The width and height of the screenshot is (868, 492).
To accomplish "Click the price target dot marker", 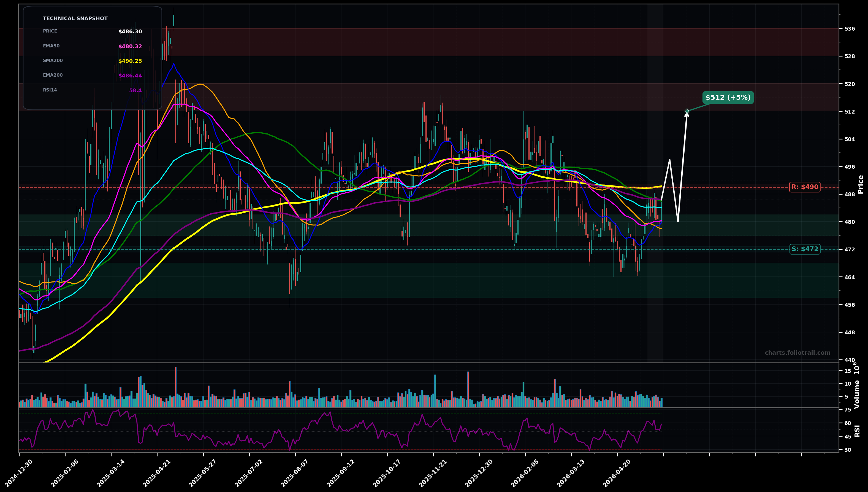I will point(687,111).
